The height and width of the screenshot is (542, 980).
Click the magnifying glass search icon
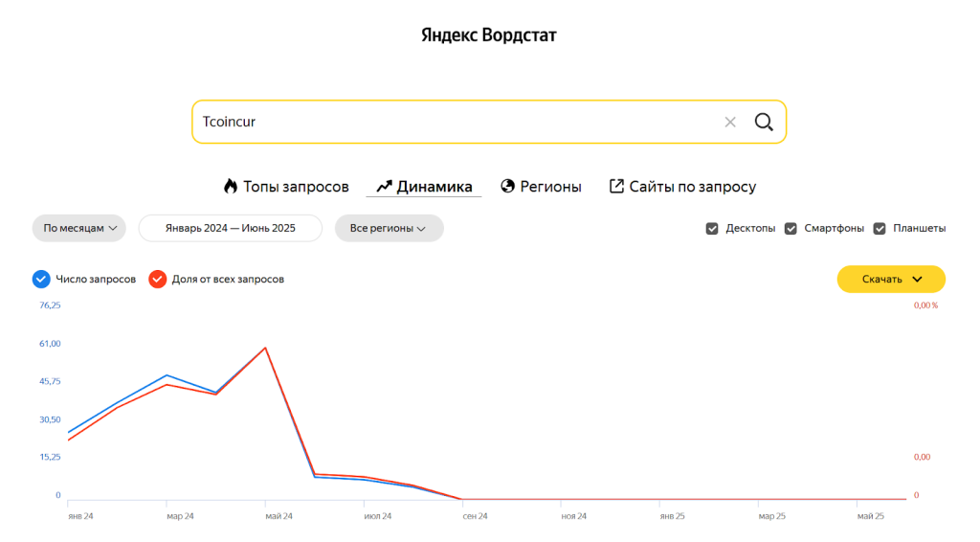pos(763,122)
